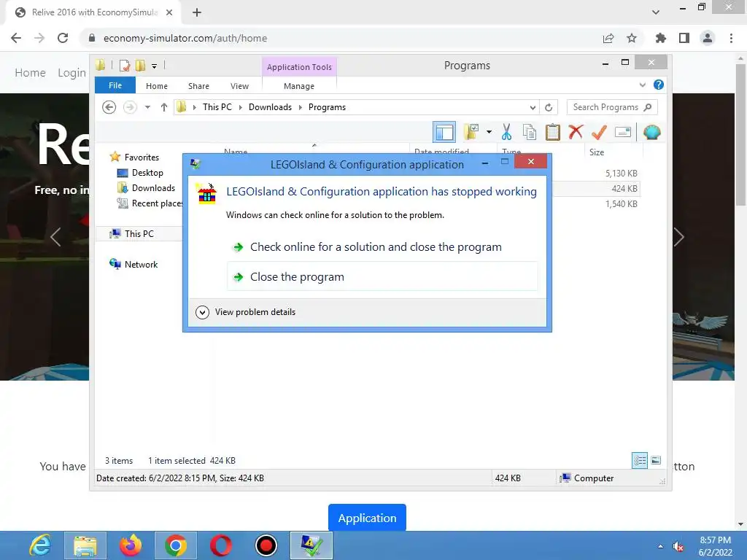Viewport: 747px width, 560px height.
Task: Click the folder options icon in Explorer toolbar
Action: 471,132
